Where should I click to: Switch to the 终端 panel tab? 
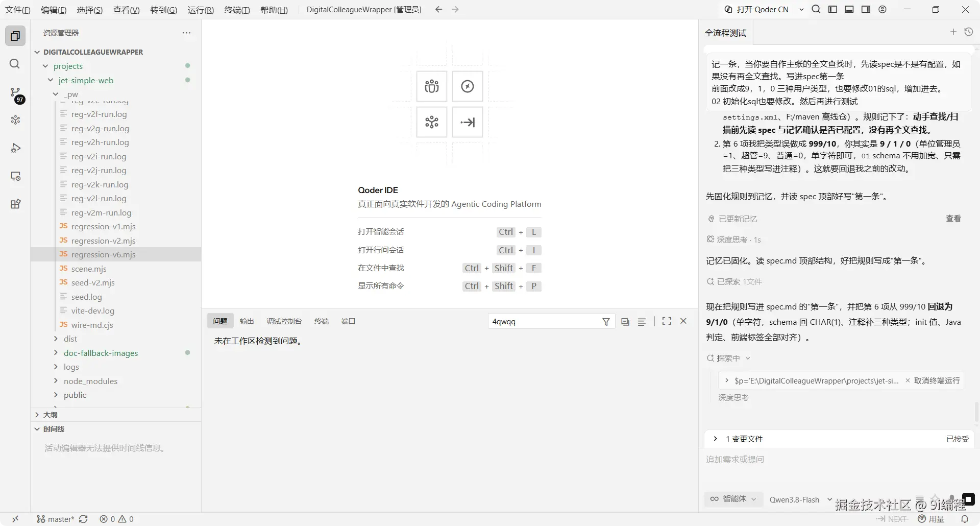(322, 321)
